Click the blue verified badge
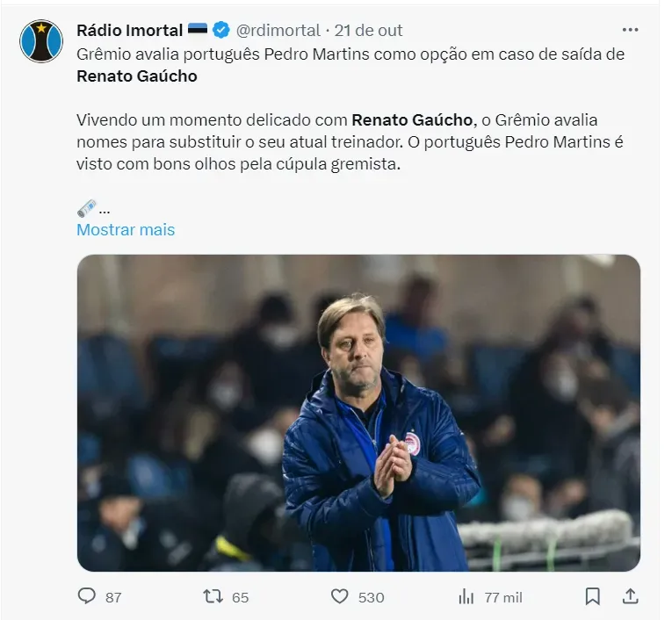The image size is (672, 620). (x=221, y=31)
